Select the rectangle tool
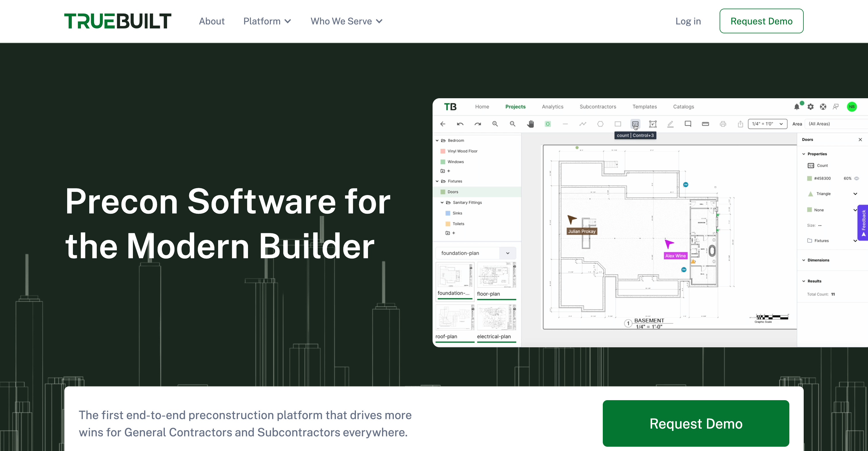The height and width of the screenshot is (451, 868). coord(618,124)
